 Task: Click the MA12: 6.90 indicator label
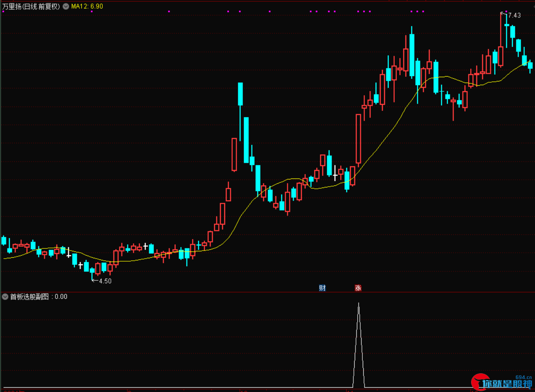point(87,6)
